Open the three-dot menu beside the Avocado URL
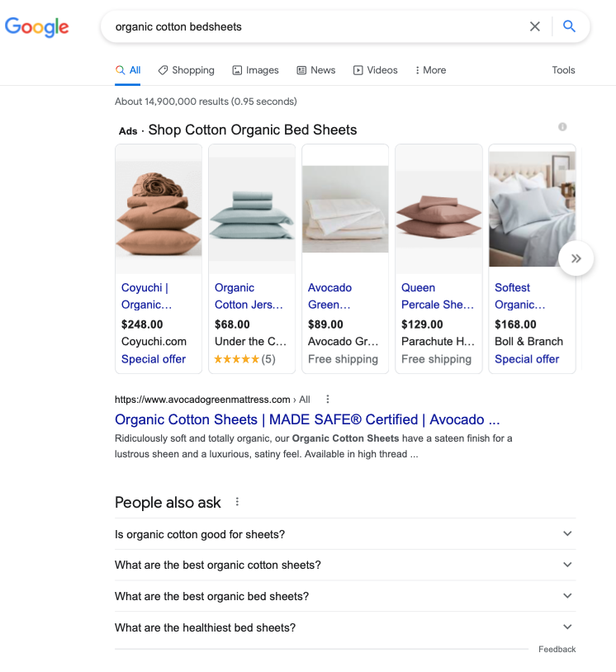The image size is (616, 672). click(327, 400)
